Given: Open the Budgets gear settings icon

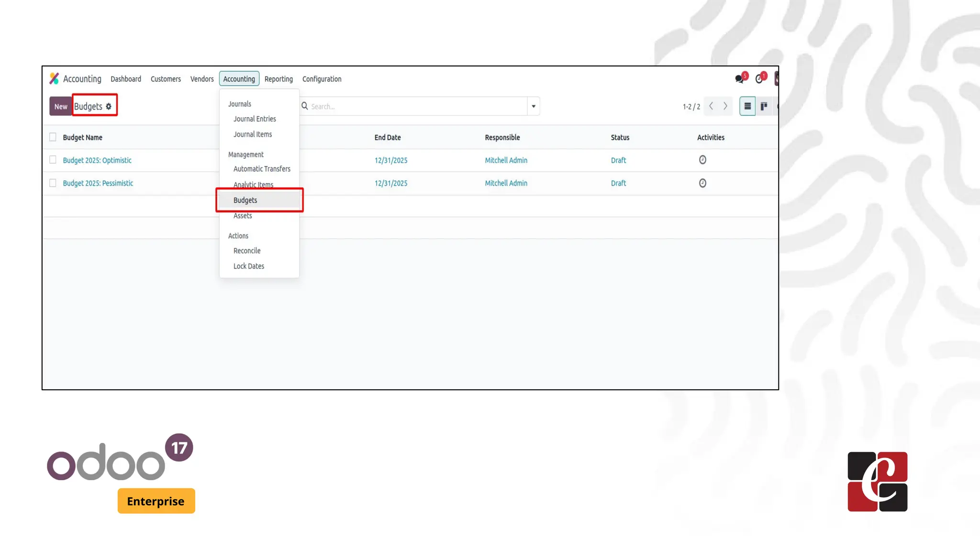Looking at the screenshot, I should [109, 107].
